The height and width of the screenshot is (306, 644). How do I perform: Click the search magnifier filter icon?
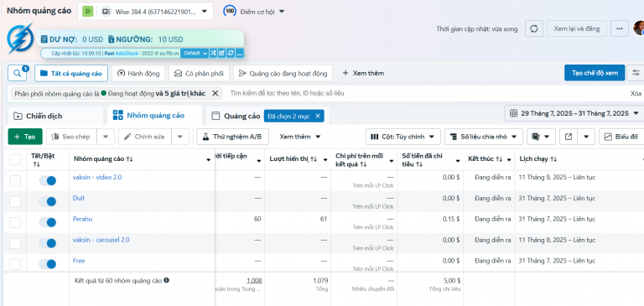click(18, 73)
